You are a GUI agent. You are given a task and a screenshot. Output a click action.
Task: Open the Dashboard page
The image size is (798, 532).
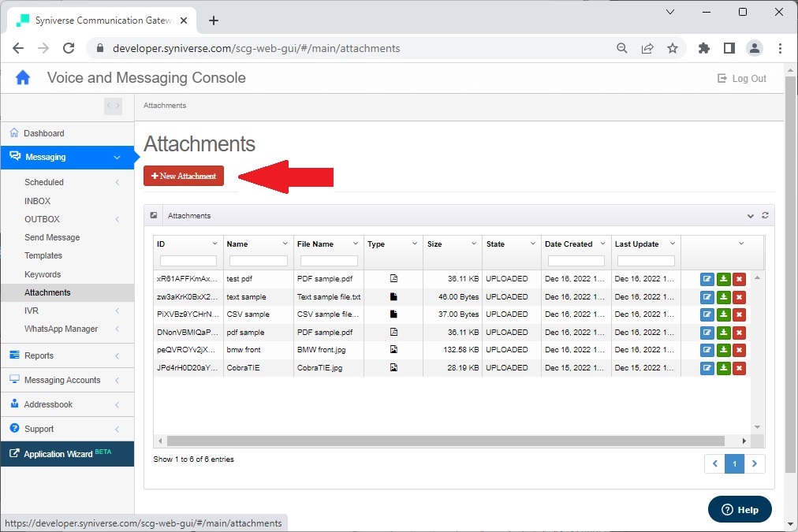pos(44,133)
